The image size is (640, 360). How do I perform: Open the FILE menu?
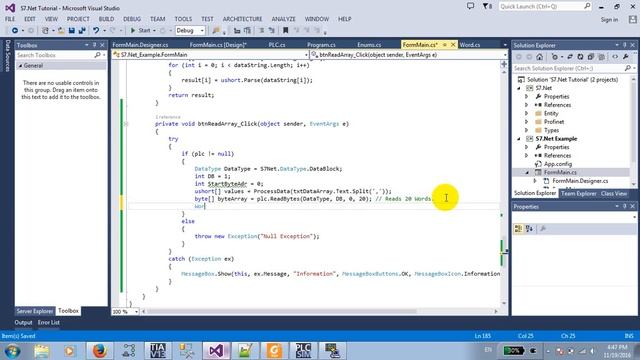(x=10, y=19)
